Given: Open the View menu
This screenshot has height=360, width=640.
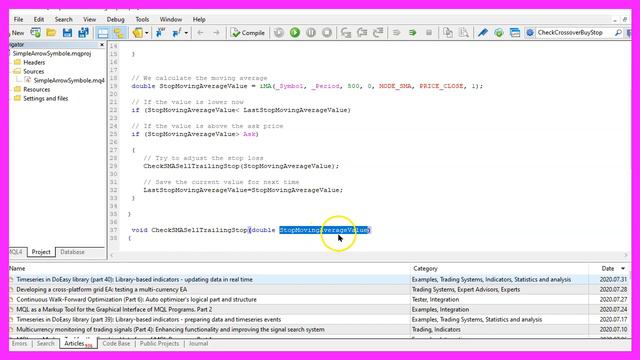Looking at the screenshot, I should pyautogui.click(x=89, y=19).
